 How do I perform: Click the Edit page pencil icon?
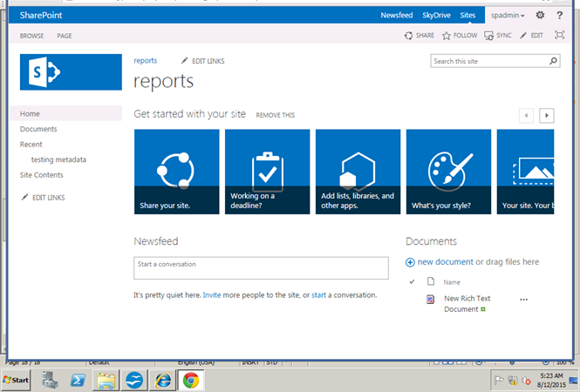[523, 36]
